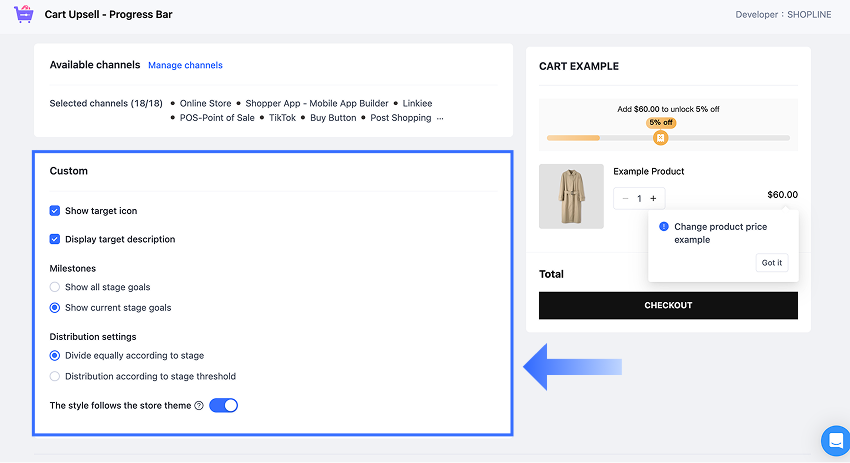850x463 pixels.
Task: Click the plus quantity icon
Action: (653, 199)
